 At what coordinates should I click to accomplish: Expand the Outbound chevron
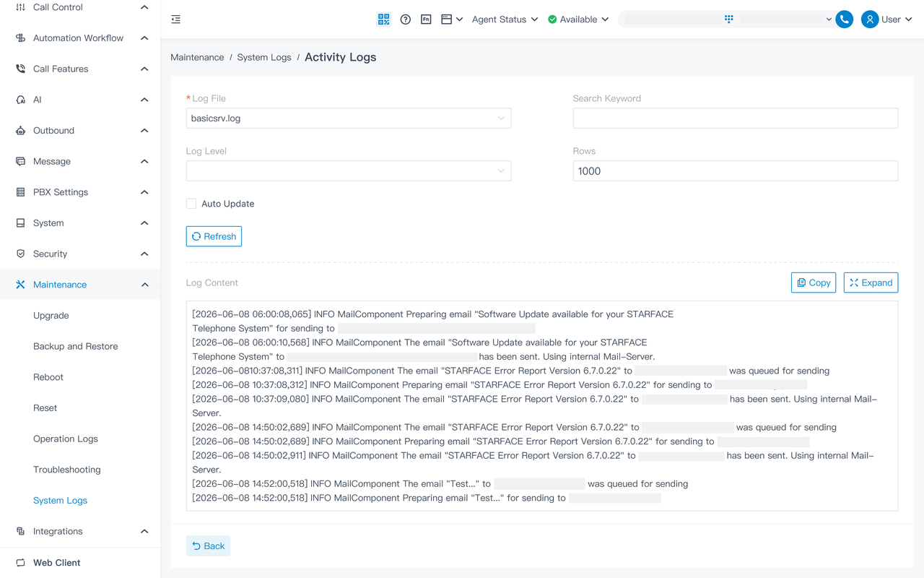coord(144,131)
